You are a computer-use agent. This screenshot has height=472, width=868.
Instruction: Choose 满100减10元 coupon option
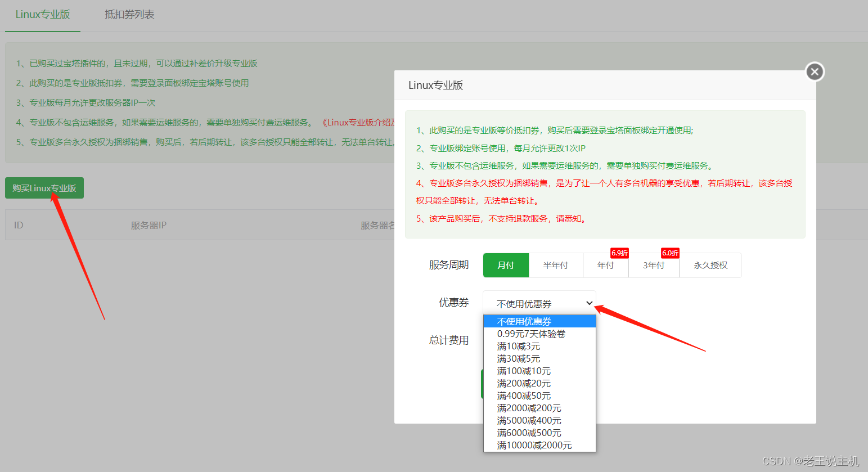pyautogui.click(x=539, y=371)
